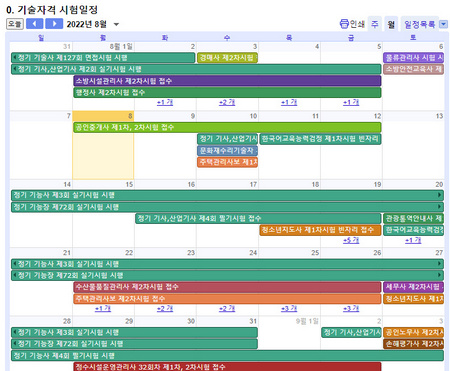The height and width of the screenshot is (371, 450).
Task: Click the 9월 1일 date label
Action: coord(307,321)
